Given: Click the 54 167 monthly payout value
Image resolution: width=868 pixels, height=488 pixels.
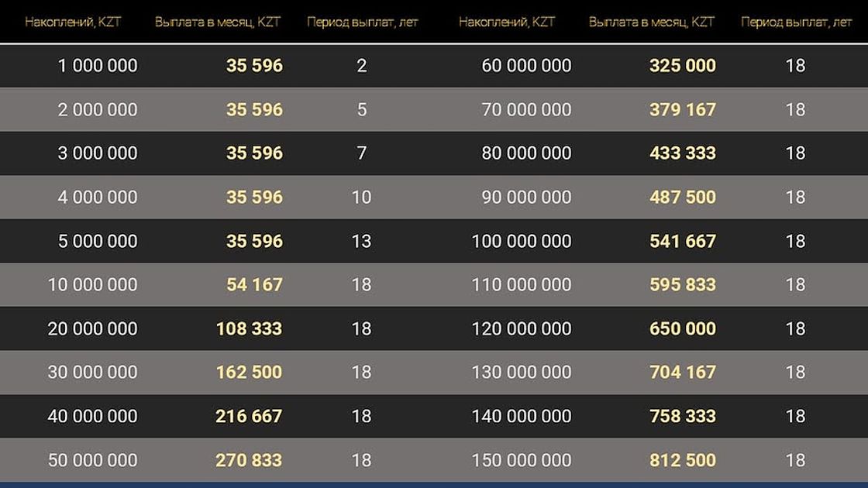Looking at the screenshot, I should click(x=254, y=285).
